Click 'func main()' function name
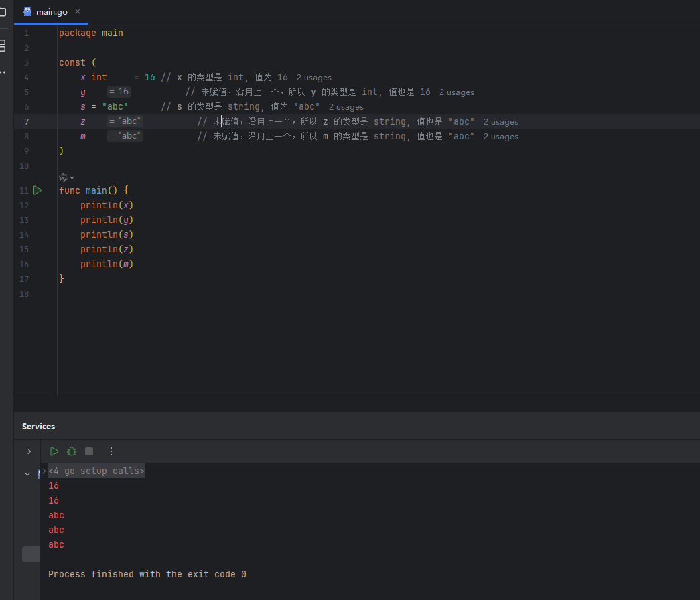 click(x=96, y=190)
